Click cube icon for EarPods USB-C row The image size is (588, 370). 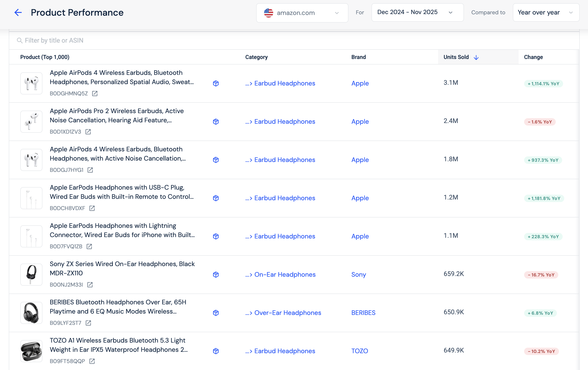(x=216, y=198)
